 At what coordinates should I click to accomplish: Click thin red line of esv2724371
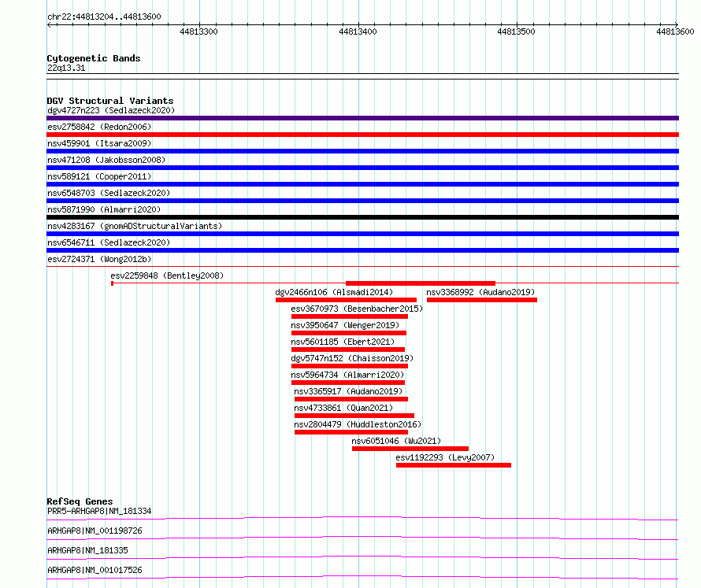(x=362, y=267)
